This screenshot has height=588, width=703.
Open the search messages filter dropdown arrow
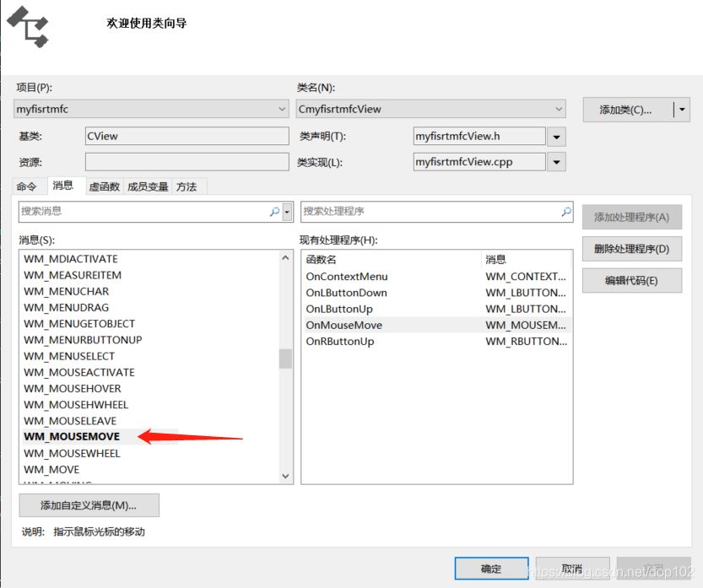coord(288,212)
